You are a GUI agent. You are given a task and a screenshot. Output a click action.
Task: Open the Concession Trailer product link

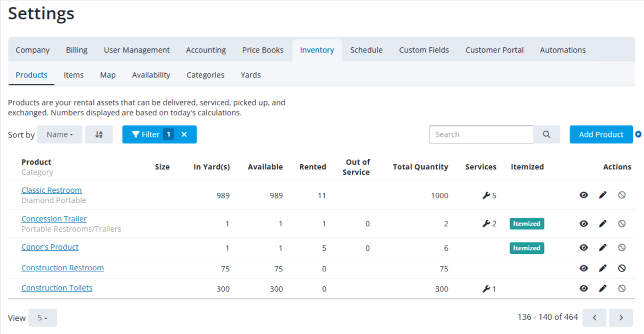coord(54,219)
